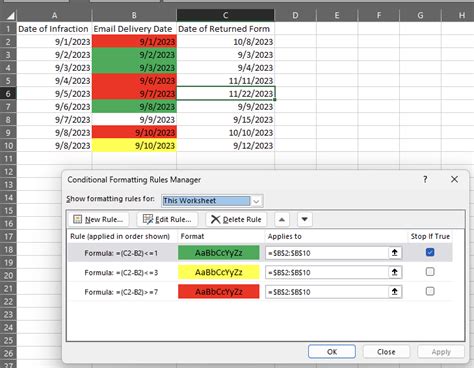
Task: Click the green cell 9/2/2023 in column B
Action: click(x=134, y=55)
